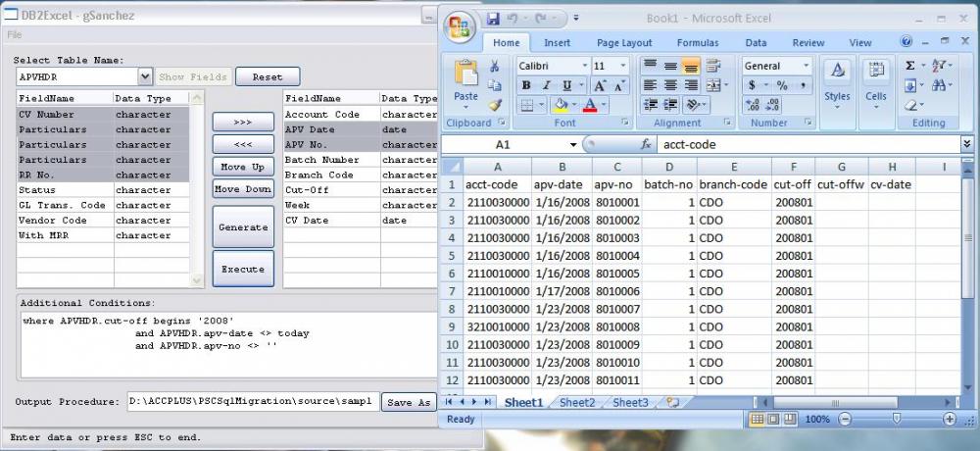Click the Orientation text-rotation icon
This screenshot has width=980, height=451.
point(693,105)
